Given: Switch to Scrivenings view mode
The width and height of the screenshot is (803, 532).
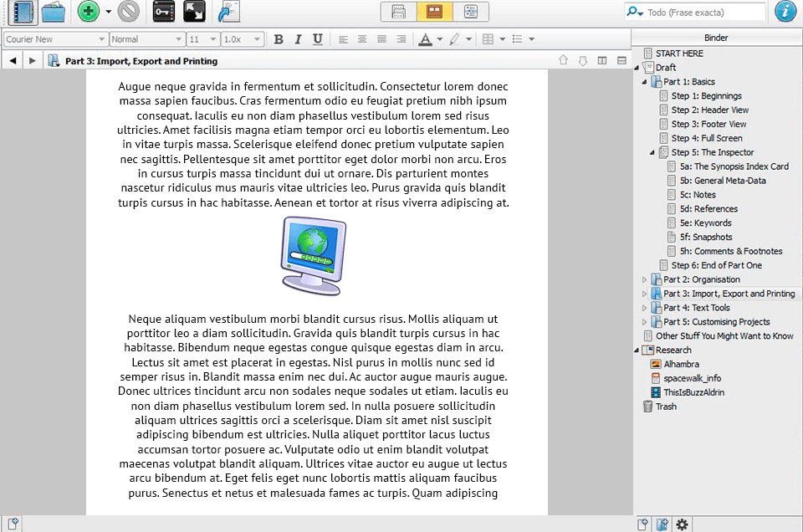Looking at the screenshot, I should (398, 12).
